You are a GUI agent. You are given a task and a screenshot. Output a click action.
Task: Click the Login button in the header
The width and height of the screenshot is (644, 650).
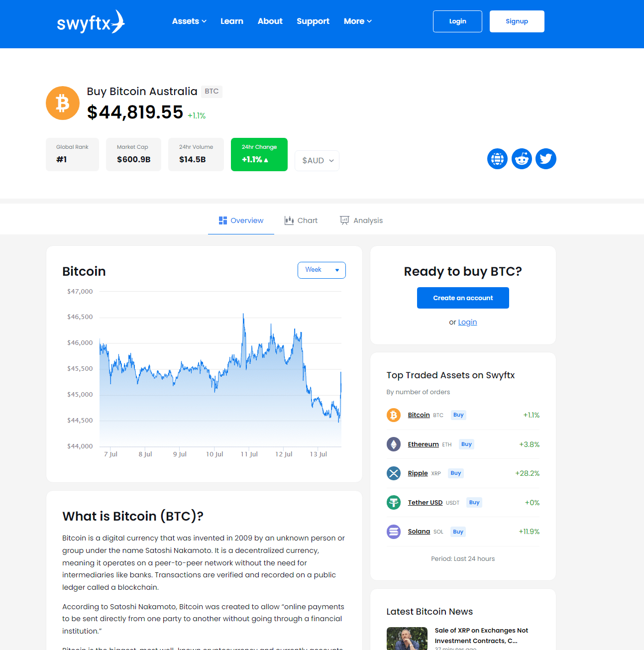pos(457,21)
